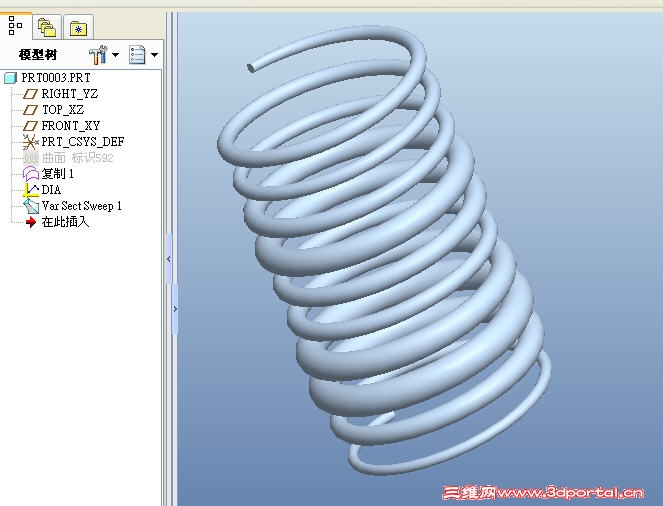Expand the Show dropdown arrow

click(x=154, y=55)
